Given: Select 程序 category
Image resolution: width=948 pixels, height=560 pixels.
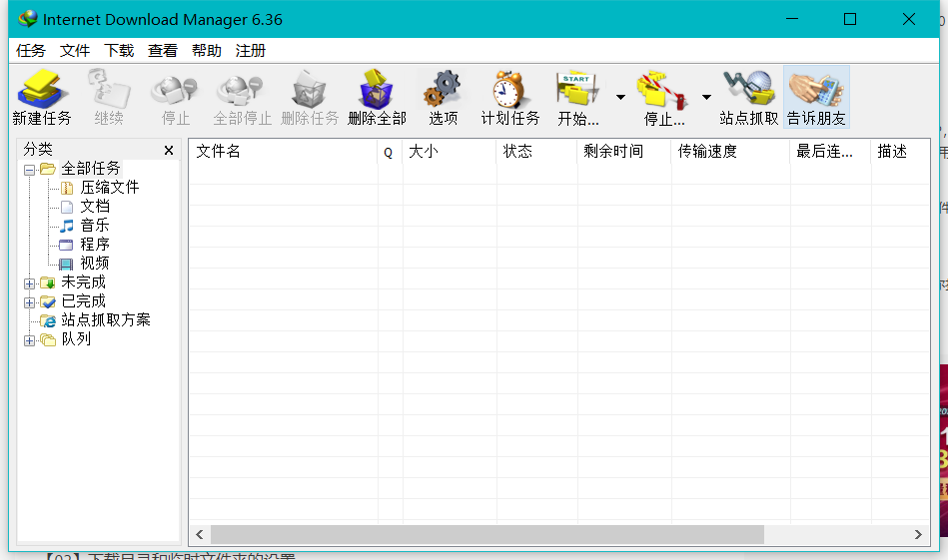Looking at the screenshot, I should click(95, 244).
